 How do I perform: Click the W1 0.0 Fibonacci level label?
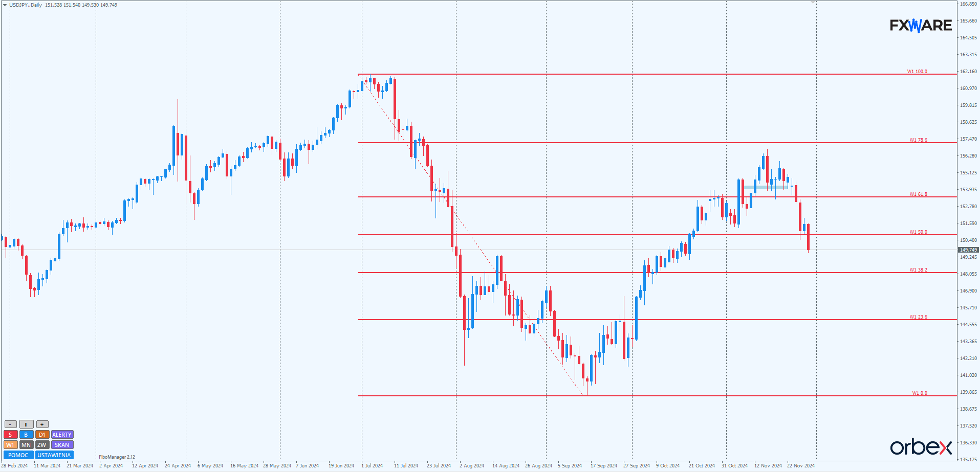[x=920, y=393]
